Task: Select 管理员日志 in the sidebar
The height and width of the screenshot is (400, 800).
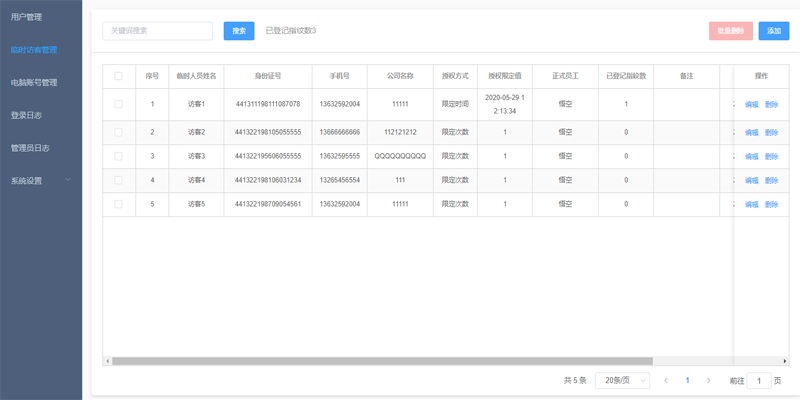Action: click(30, 148)
